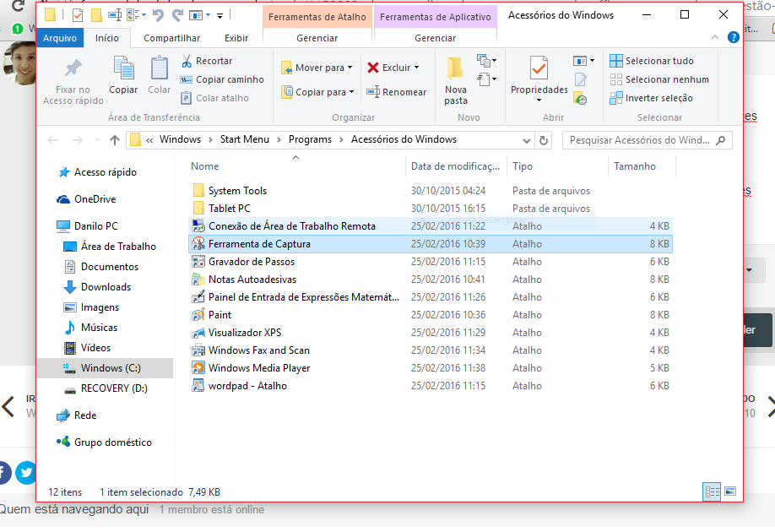Click the Colar clipboard icon

[160, 68]
